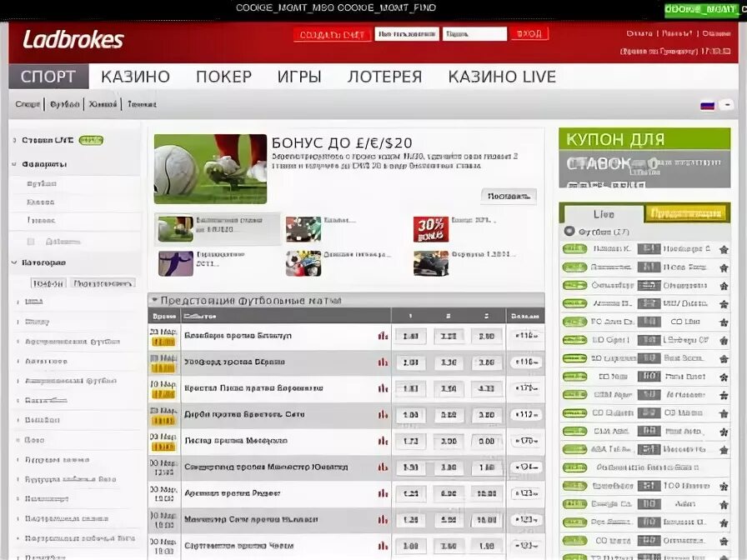The height and width of the screenshot is (560, 747).
Task: Click green LIVE badge beside Ставки LIVE
Action: (x=91, y=140)
